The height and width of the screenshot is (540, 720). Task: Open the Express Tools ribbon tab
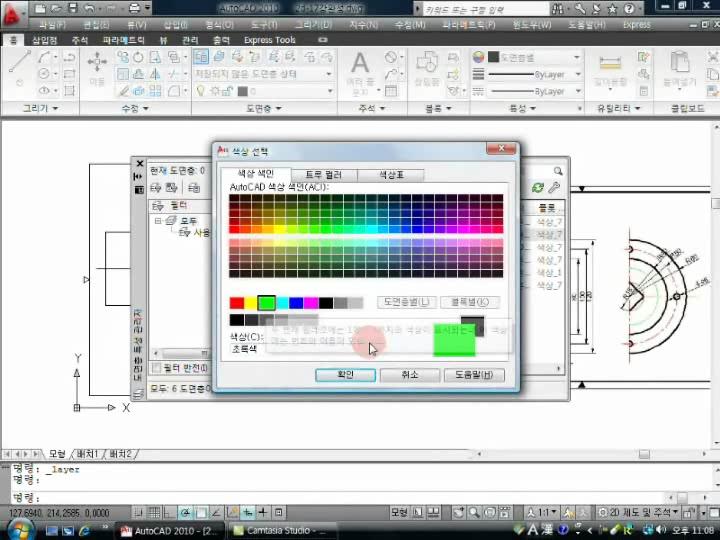tap(270, 40)
